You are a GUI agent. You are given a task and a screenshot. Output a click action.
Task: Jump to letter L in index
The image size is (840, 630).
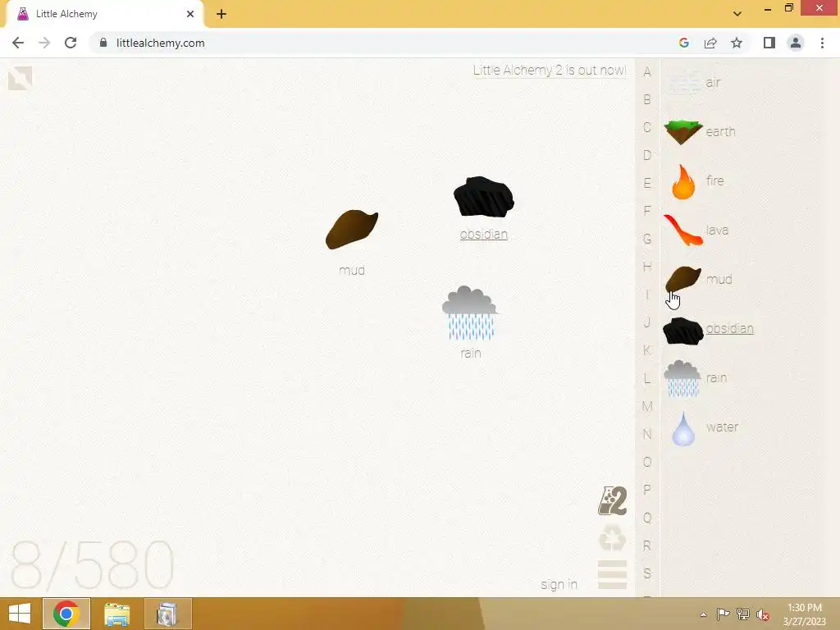pos(647,379)
